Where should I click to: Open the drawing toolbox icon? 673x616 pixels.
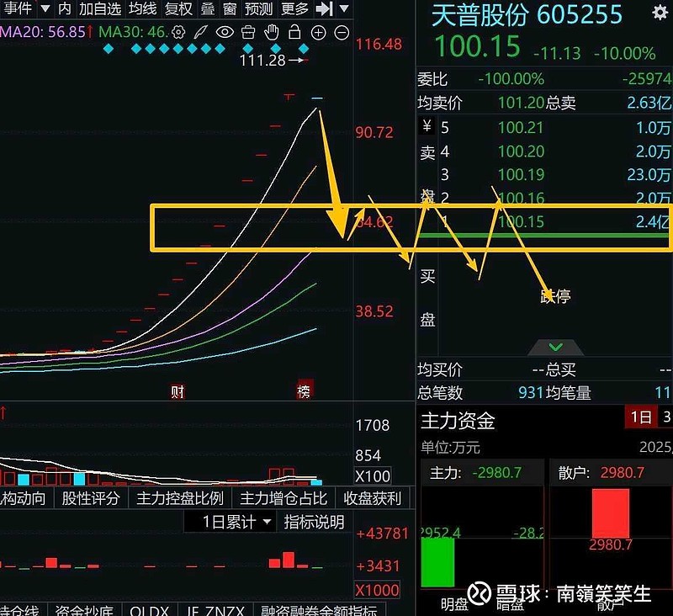point(247,33)
